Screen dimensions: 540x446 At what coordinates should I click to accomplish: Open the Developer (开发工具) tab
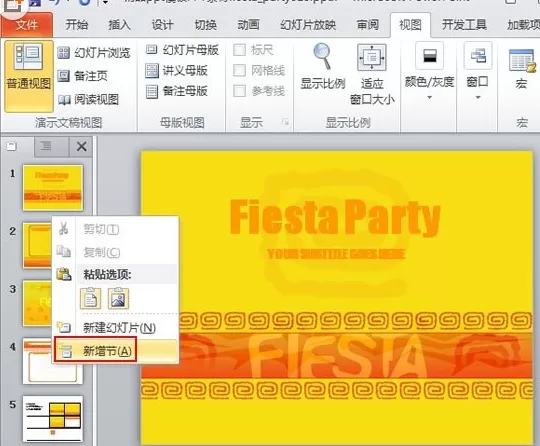point(464,25)
